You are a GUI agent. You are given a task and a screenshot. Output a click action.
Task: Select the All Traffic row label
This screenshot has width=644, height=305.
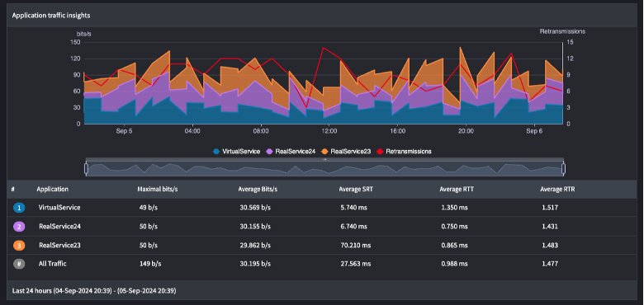coord(53,264)
